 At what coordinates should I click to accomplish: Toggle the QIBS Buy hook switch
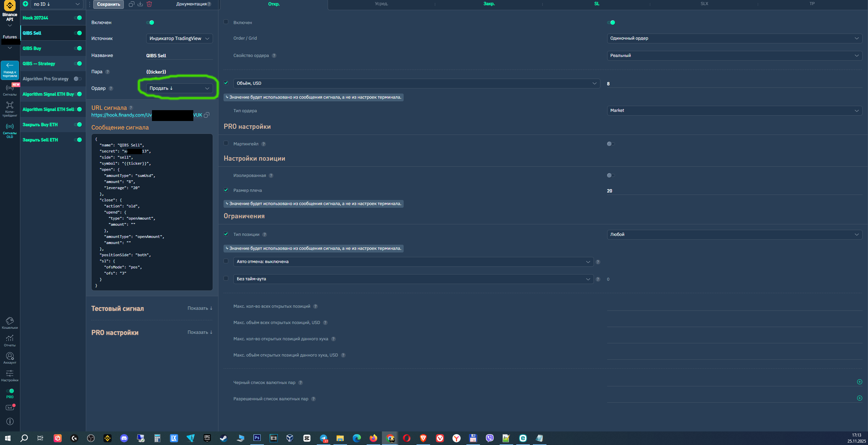tap(78, 48)
